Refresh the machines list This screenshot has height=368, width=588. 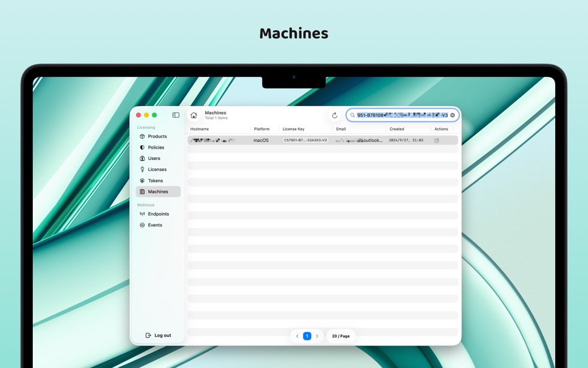tap(335, 115)
